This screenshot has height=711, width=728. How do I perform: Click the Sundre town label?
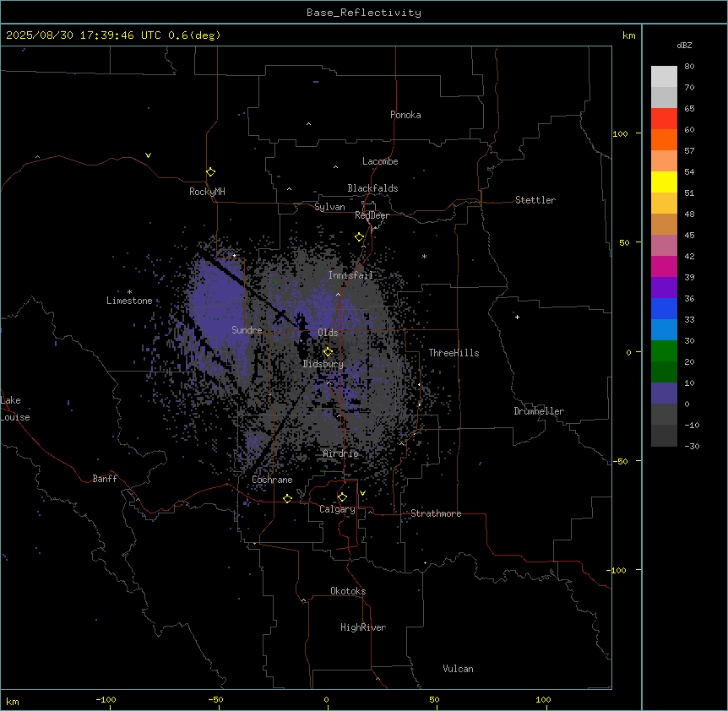tap(247, 330)
